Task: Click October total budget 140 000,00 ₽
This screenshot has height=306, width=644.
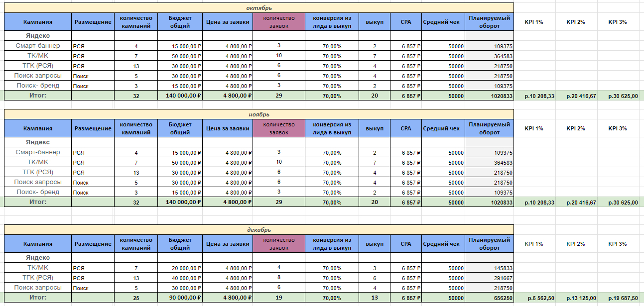Action: pos(180,96)
